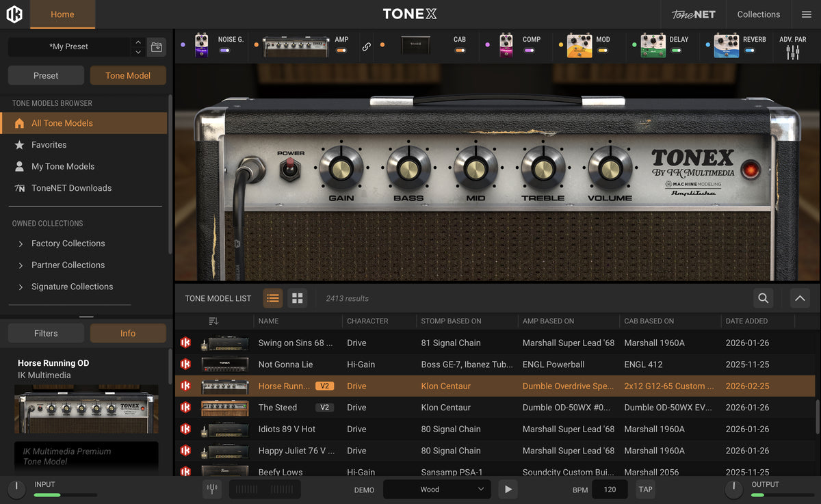
Task: Open the V2 badge on The Steed row
Action: point(324,408)
